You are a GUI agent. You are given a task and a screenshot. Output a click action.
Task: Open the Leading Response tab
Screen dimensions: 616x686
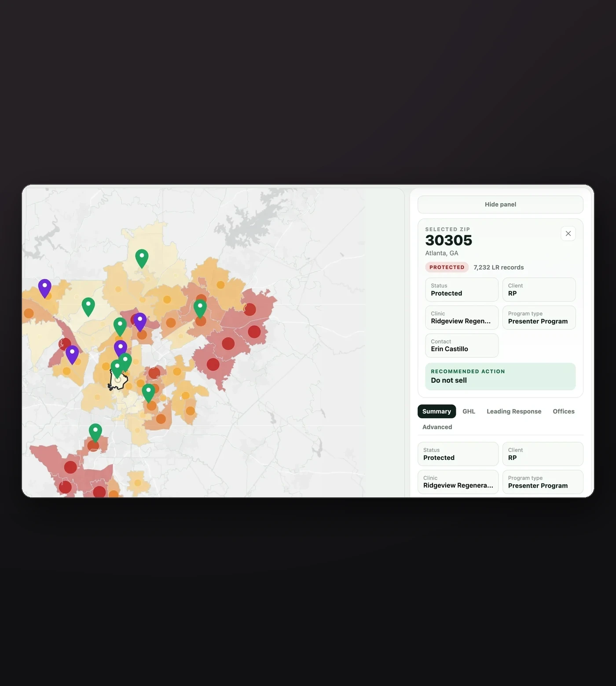pyautogui.click(x=514, y=411)
